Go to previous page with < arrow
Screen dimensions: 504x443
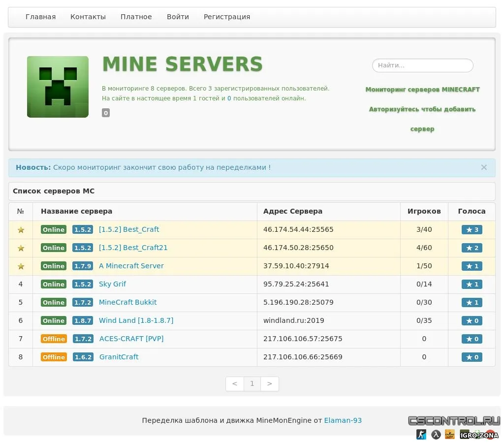[235, 384]
